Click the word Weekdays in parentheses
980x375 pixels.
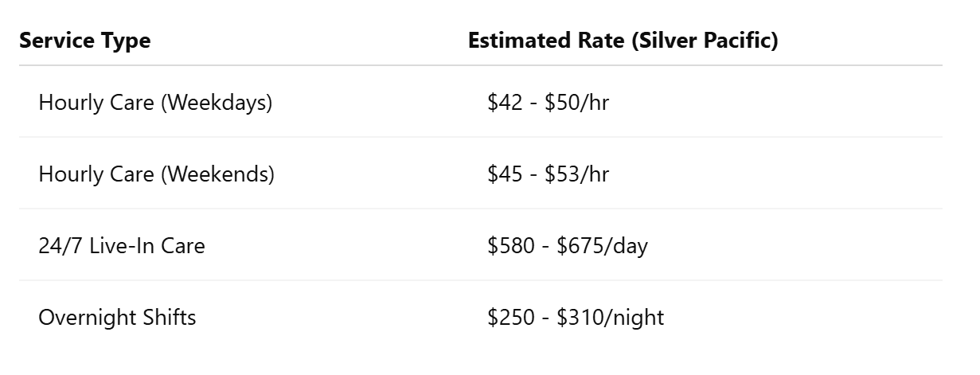[217, 103]
